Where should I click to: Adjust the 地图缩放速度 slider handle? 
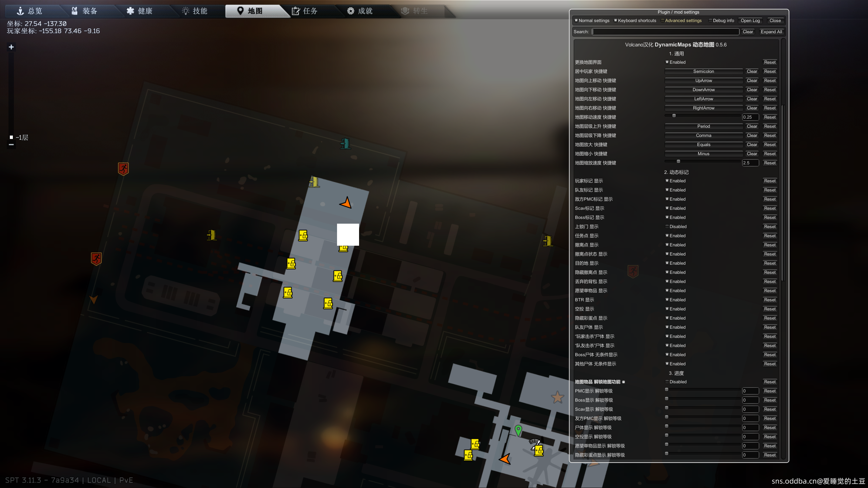pos(678,161)
